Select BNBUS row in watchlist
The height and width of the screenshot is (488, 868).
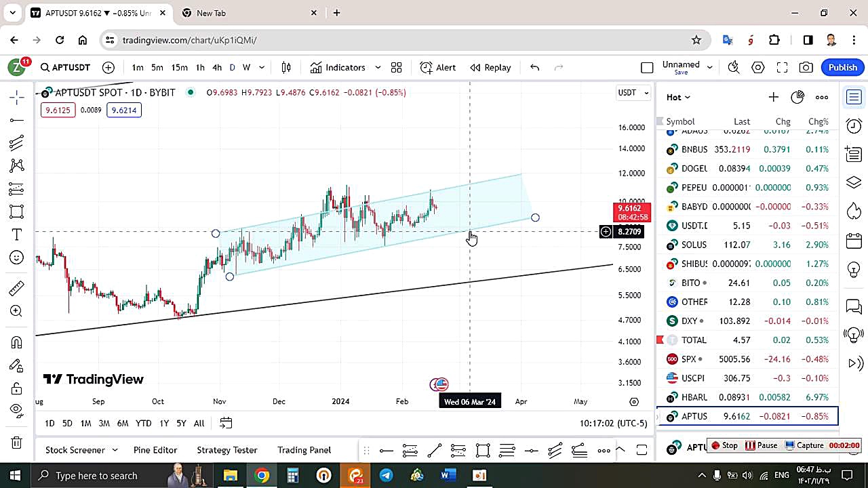coord(747,149)
